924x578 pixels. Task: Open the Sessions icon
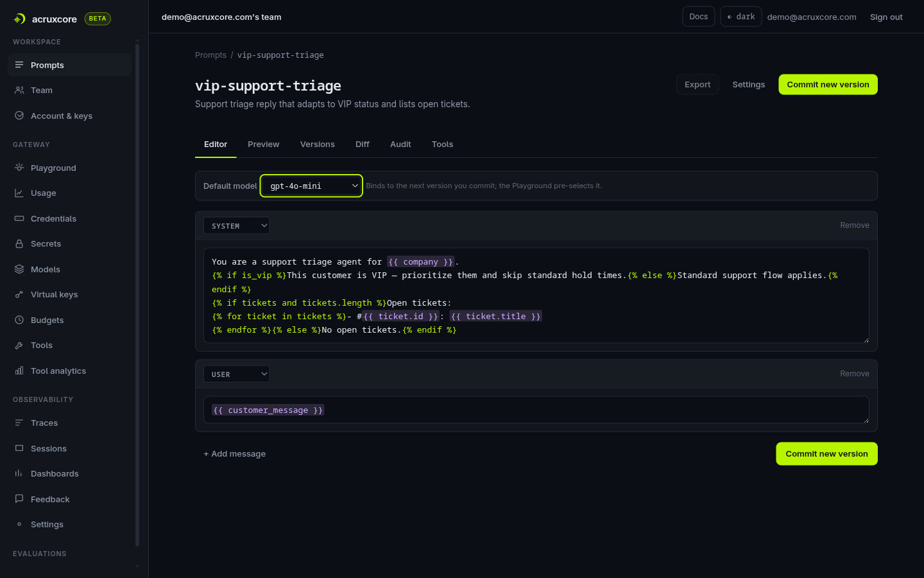(x=19, y=448)
